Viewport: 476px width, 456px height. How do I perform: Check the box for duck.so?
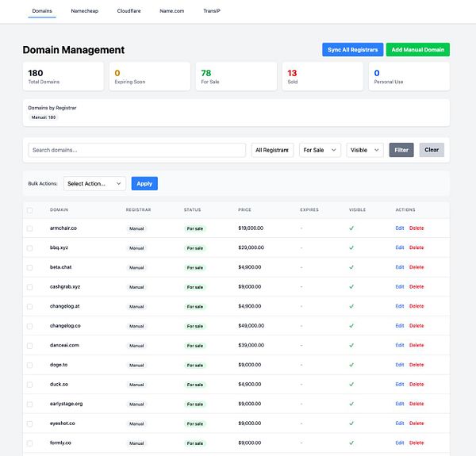(x=30, y=385)
